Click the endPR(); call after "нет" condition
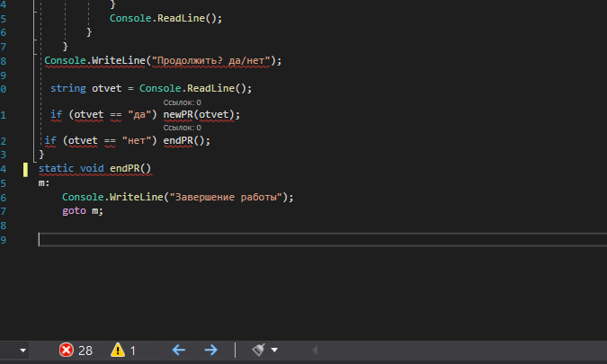This screenshot has width=607, height=364. coord(186,140)
